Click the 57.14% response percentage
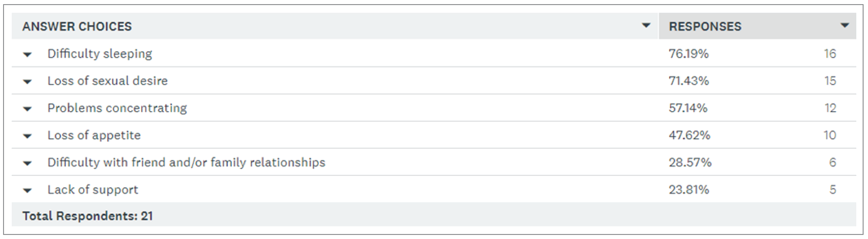Image resolution: width=868 pixels, height=239 pixels. (x=688, y=108)
